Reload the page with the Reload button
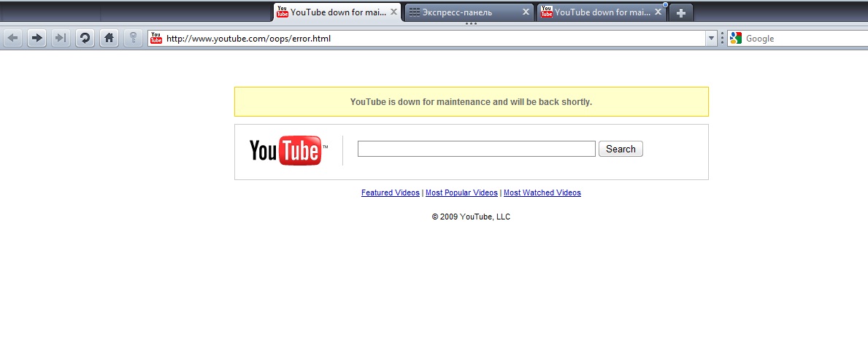The image size is (868, 358). tap(85, 38)
